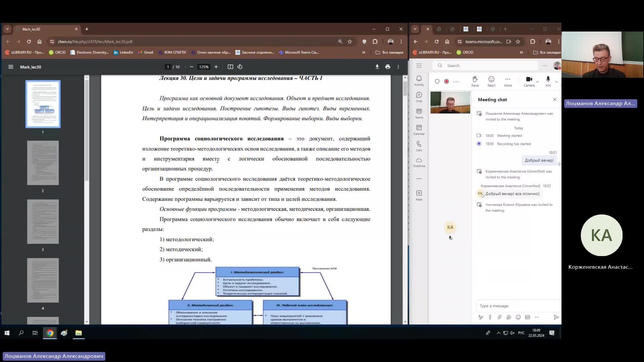
Task: Open more items in Teams sidebar
Action: click(x=419, y=179)
